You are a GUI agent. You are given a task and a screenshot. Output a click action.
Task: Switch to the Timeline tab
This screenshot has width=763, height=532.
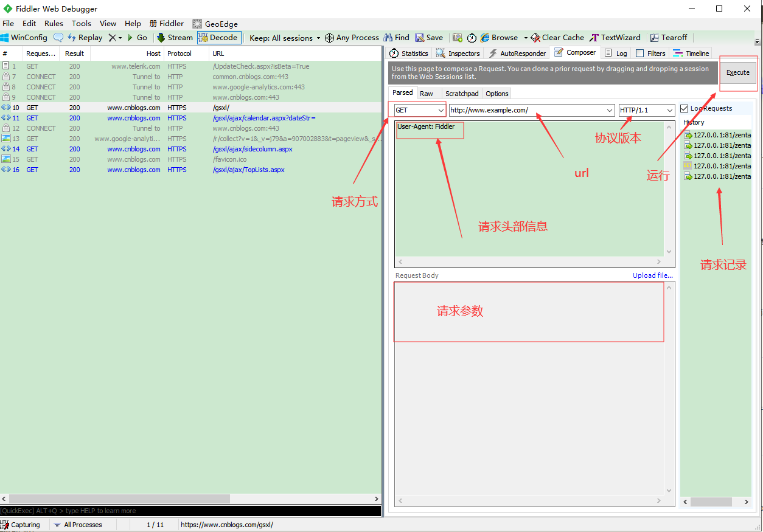tap(691, 54)
